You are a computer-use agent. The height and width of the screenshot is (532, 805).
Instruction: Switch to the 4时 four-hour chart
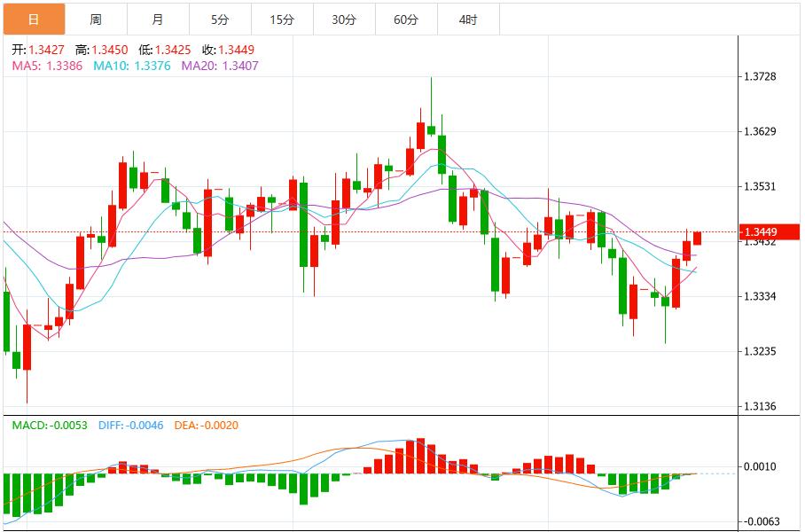click(467, 17)
